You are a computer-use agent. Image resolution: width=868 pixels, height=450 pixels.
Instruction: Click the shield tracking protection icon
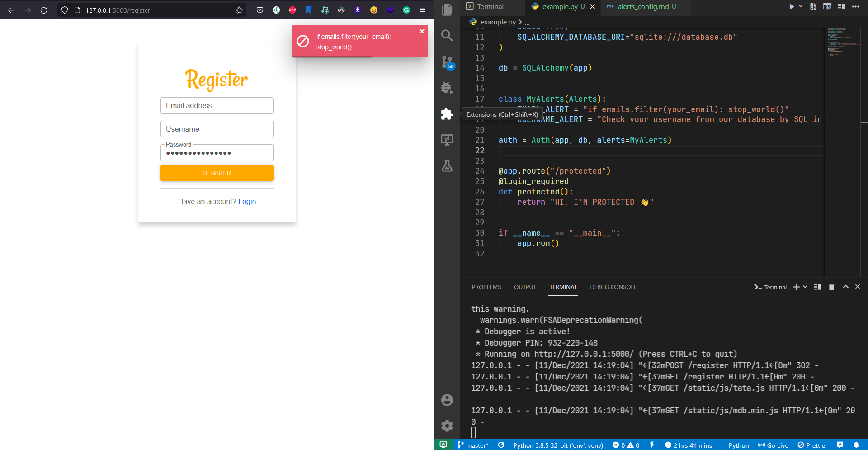[x=65, y=10]
